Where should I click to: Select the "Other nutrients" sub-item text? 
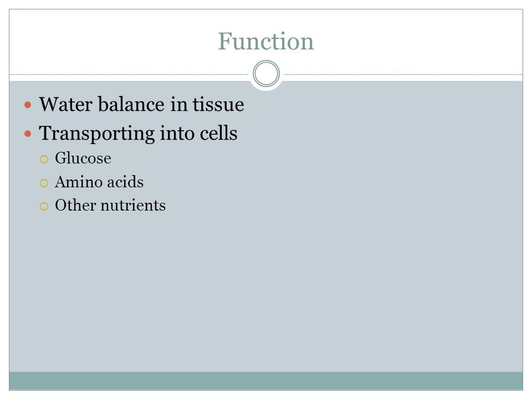tap(110, 205)
